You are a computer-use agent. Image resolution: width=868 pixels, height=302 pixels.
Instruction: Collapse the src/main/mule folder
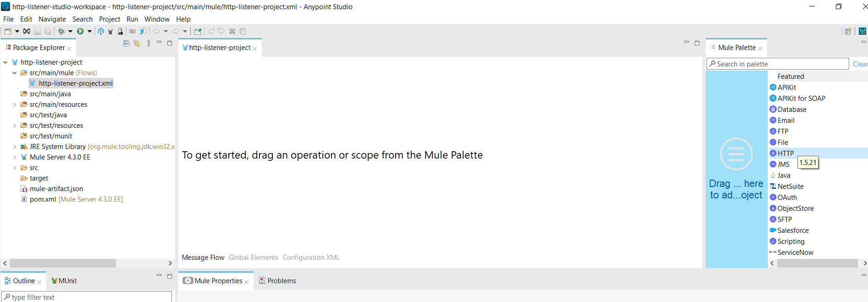[x=15, y=73]
